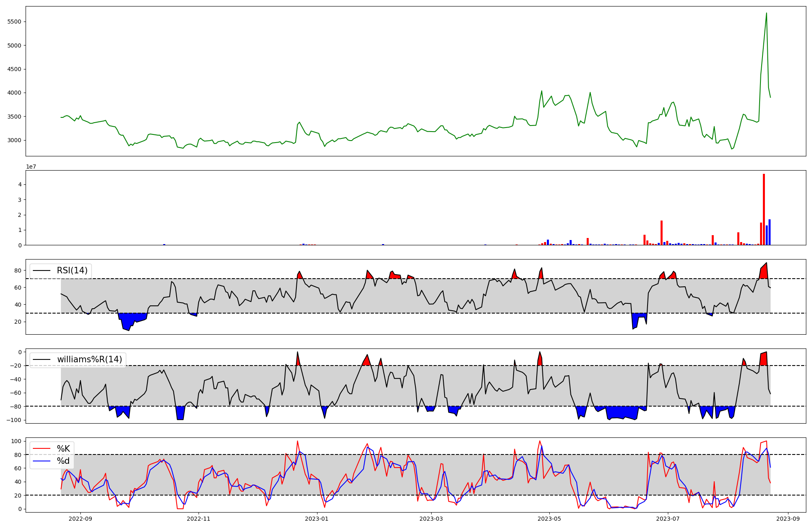Click the 5500 price axis tick label
Image resolution: width=812 pixels, height=528 pixels.
[14, 22]
